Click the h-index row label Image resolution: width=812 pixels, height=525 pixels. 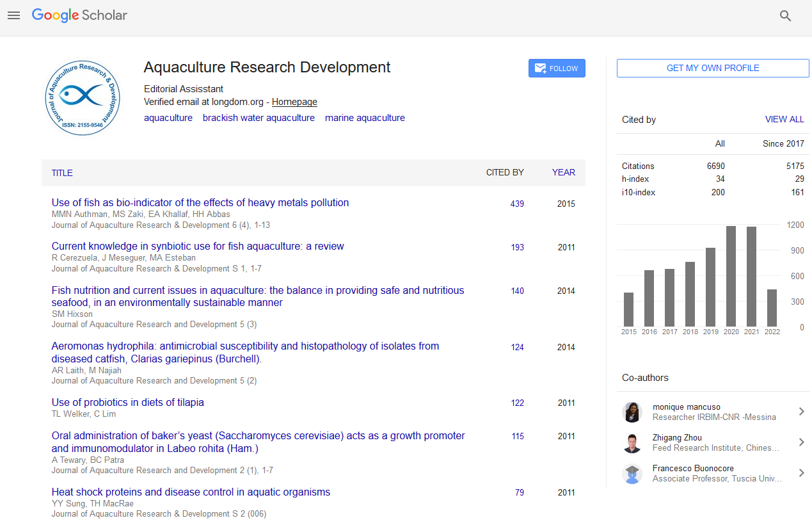635,179
